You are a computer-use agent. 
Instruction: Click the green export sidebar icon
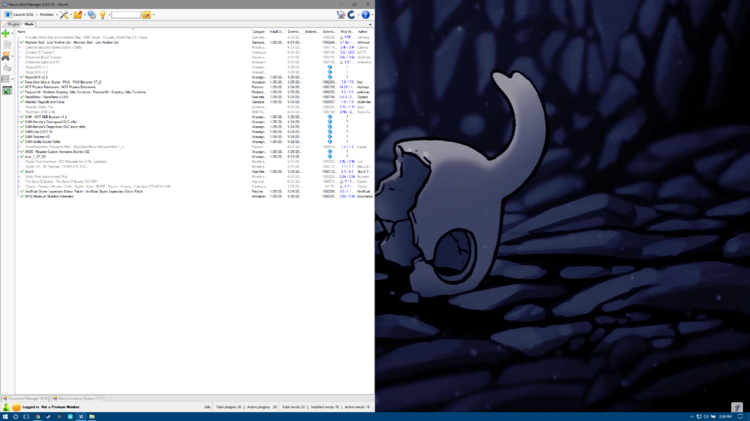pos(7,90)
